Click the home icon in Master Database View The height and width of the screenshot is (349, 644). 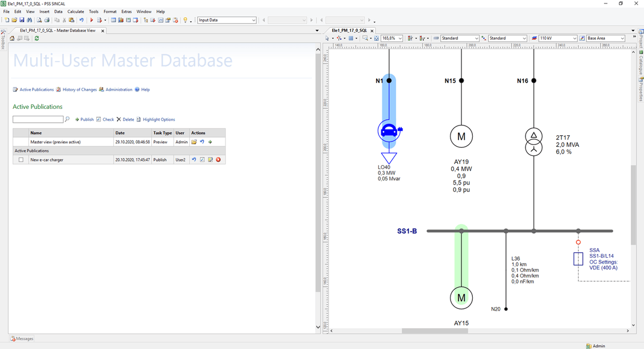coord(13,38)
